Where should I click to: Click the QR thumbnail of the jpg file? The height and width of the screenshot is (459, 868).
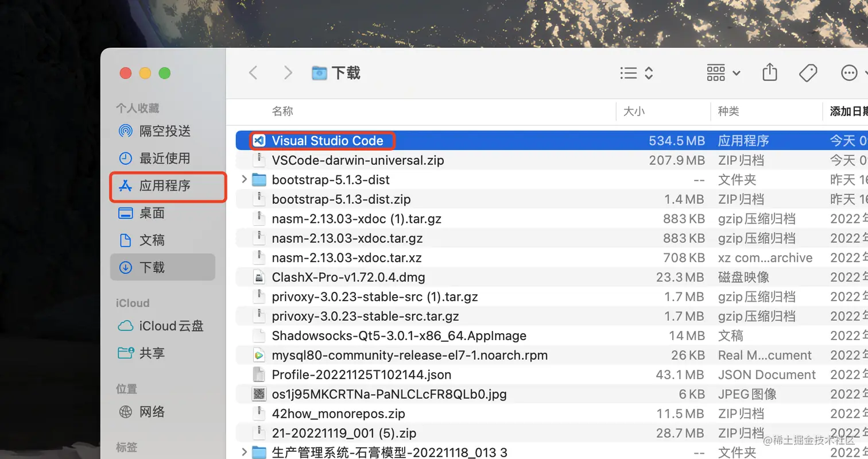(x=259, y=394)
